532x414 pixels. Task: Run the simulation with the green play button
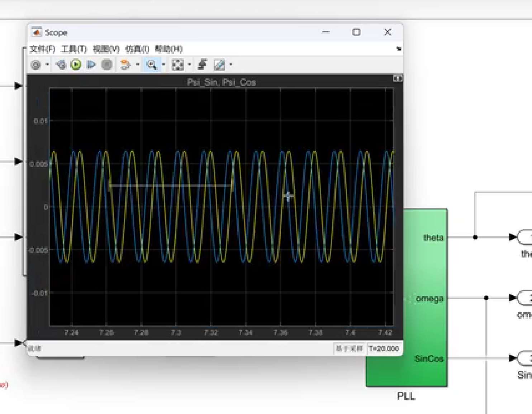[x=76, y=65]
